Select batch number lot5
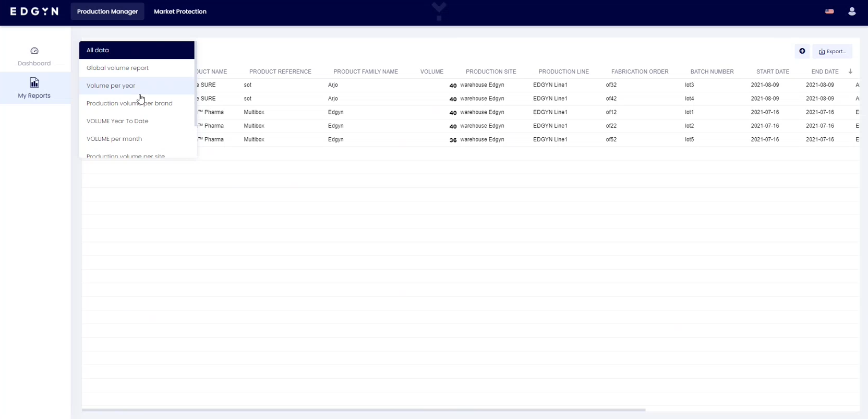868x419 pixels. [x=690, y=139]
